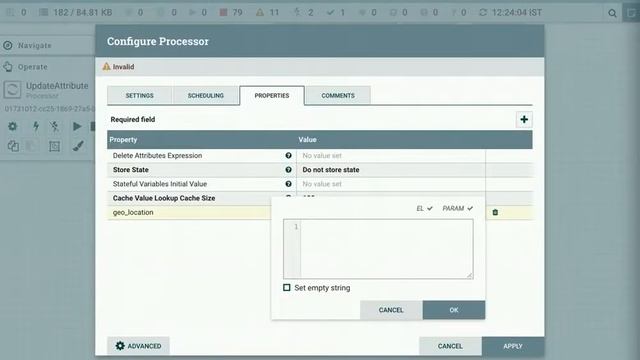Click the Stateful Variables Initial Value name
This screenshot has height=360, width=640.
(160, 184)
